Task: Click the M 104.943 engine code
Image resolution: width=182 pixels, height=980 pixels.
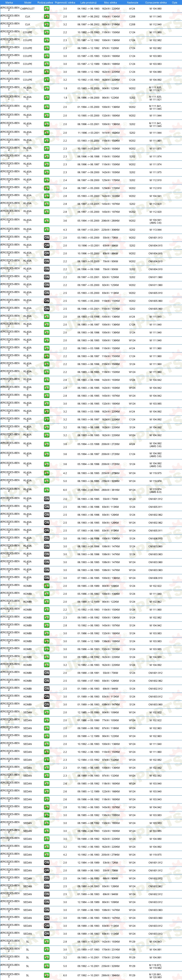Action: (x=155, y=942)
